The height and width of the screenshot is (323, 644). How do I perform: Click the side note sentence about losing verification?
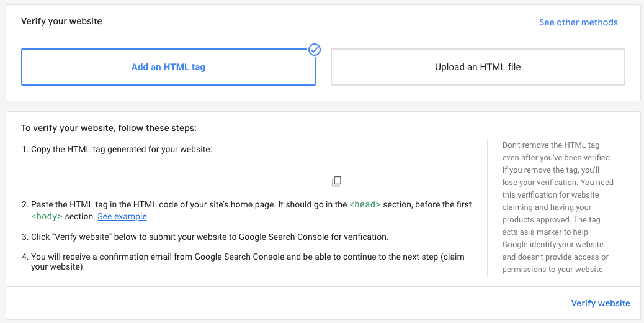551,176
